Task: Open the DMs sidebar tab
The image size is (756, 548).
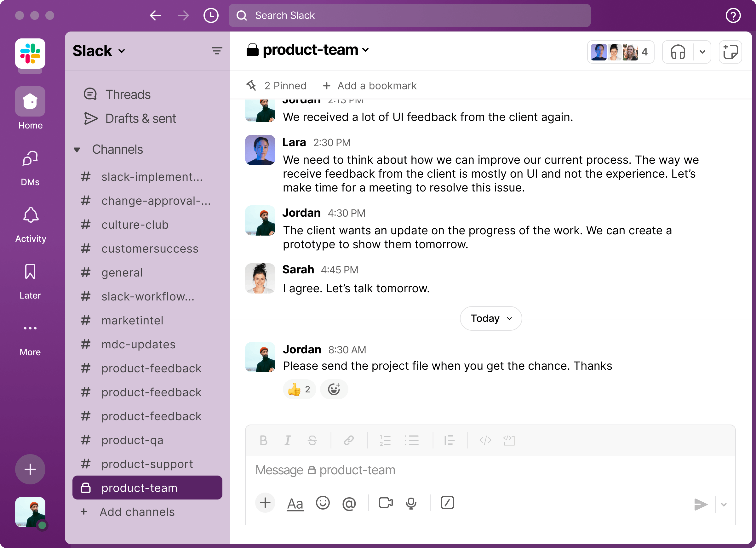Action: pyautogui.click(x=30, y=168)
